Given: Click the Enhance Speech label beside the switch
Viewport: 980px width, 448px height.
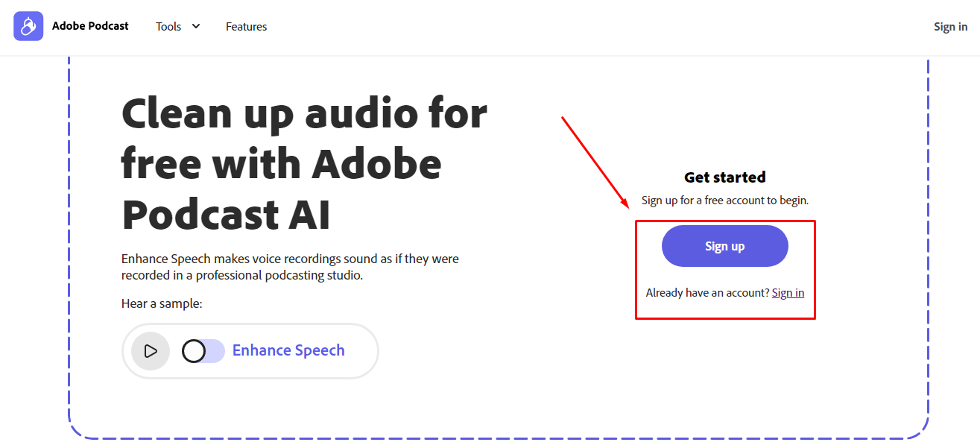Looking at the screenshot, I should click(x=288, y=350).
